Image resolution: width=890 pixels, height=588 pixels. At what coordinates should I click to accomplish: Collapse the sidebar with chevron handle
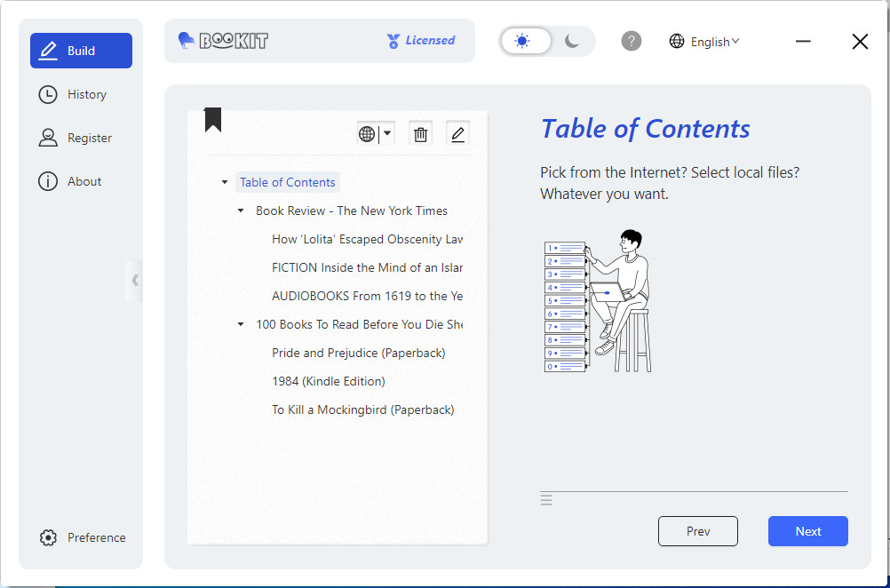pyautogui.click(x=134, y=281)
